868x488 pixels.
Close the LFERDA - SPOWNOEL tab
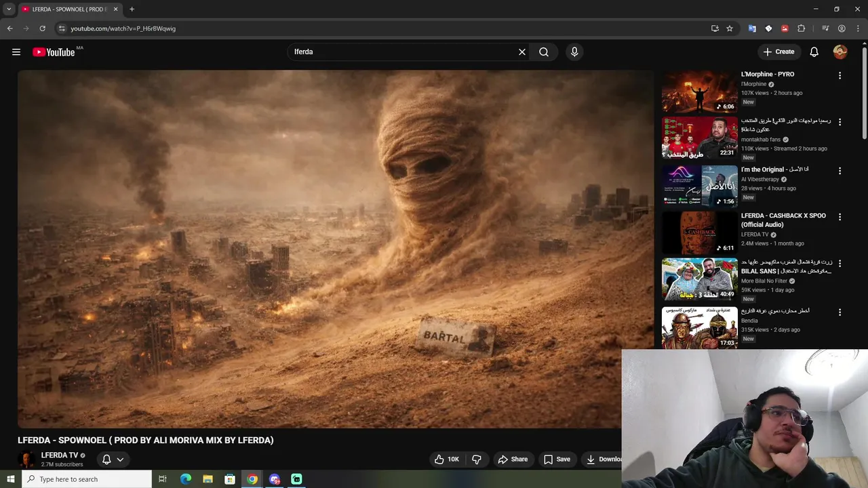click(115, 9)
